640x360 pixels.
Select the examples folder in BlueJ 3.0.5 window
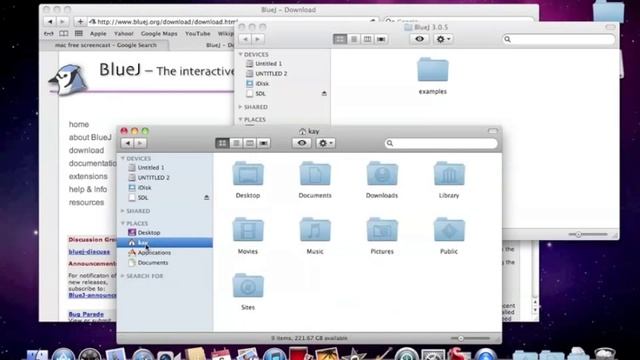click(x=433, y=70)
